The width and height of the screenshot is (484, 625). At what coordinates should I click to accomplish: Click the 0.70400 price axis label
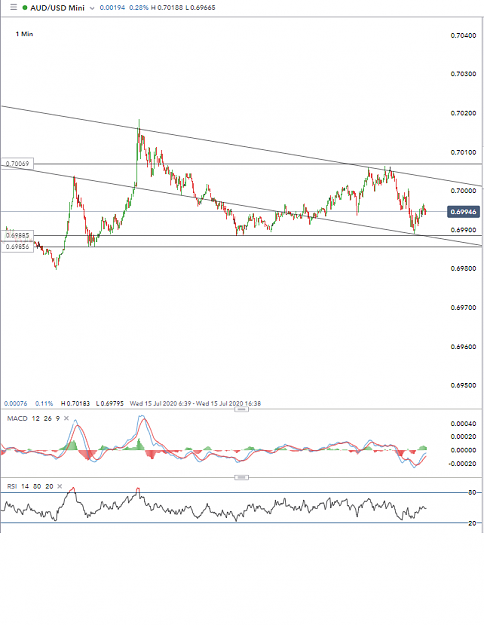coord(463,35)
